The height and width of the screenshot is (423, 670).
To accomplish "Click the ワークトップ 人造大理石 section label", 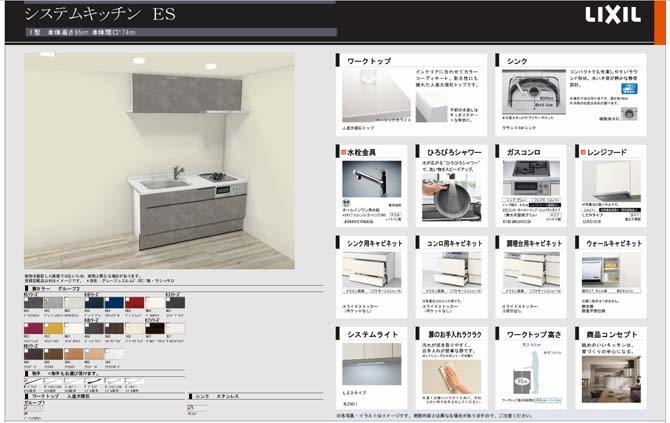I will pos(60,397).
